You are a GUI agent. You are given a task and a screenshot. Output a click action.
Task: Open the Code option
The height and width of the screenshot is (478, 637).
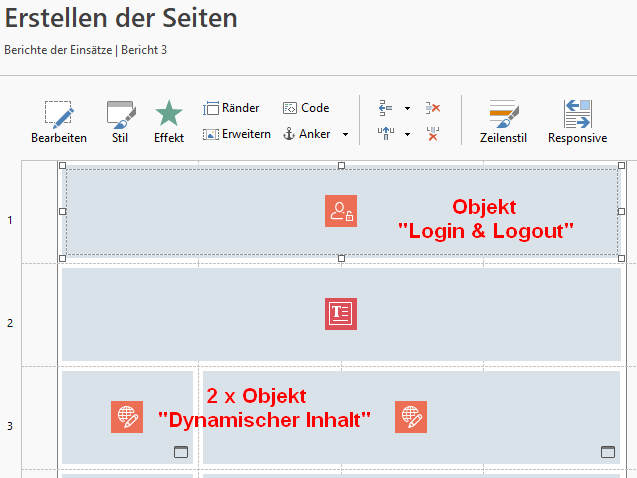305,108
